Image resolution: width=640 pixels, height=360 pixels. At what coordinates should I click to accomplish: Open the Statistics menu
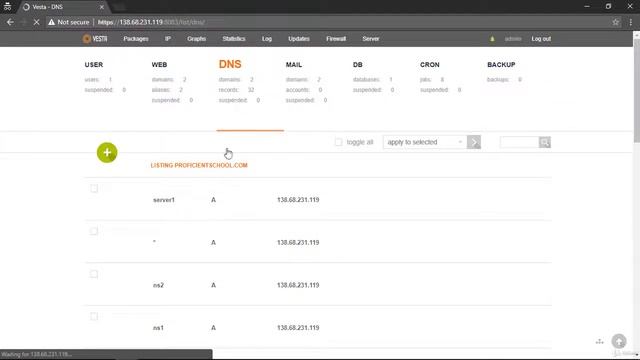point(234,39)
